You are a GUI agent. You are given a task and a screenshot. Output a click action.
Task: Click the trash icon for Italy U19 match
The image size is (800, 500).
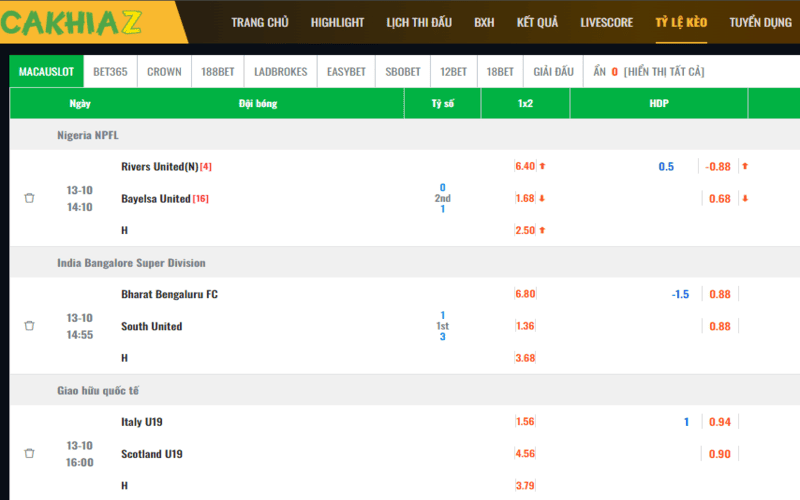click(x=29, y=454)
